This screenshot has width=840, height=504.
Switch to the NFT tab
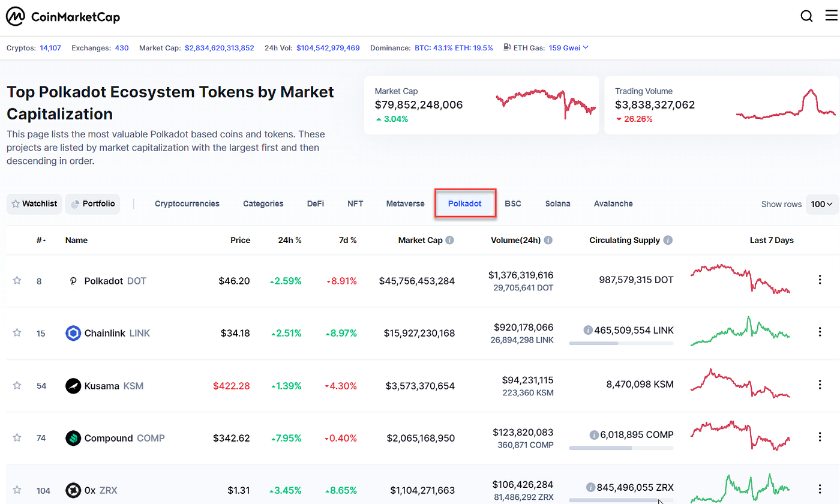(355, 204)
